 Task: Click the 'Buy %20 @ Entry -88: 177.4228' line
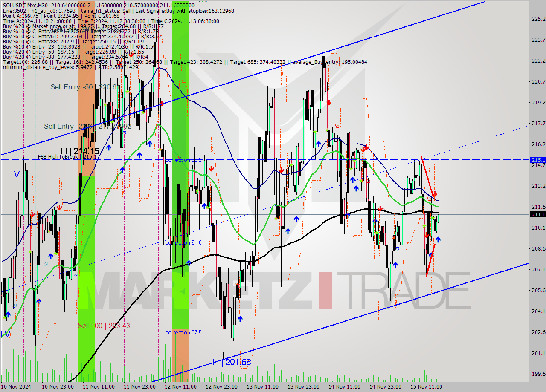[76, 57]
